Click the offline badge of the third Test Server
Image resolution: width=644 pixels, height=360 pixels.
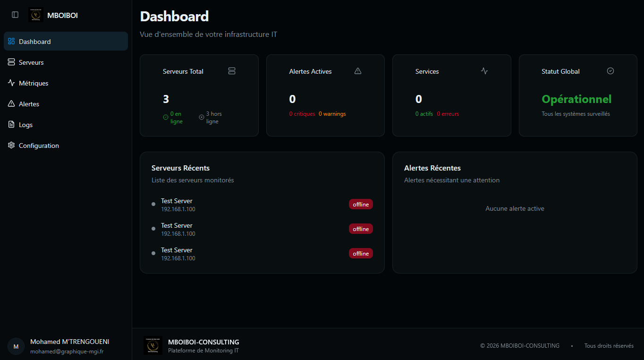pos(361,253)
